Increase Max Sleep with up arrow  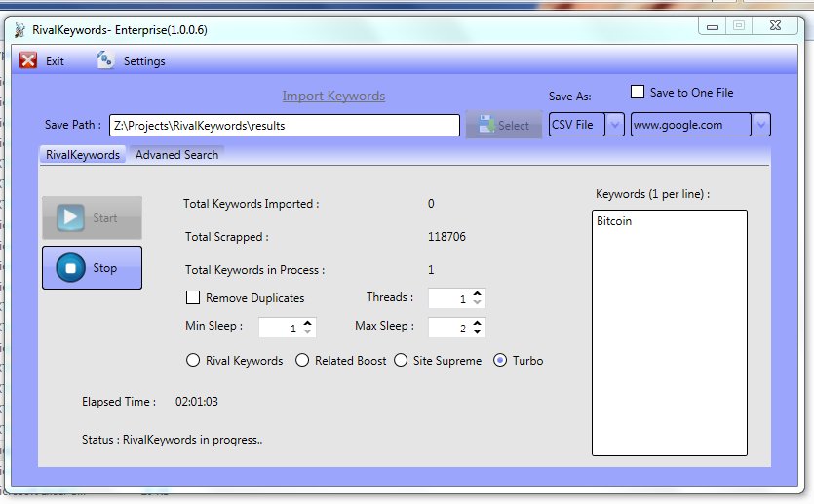[477, 323]
